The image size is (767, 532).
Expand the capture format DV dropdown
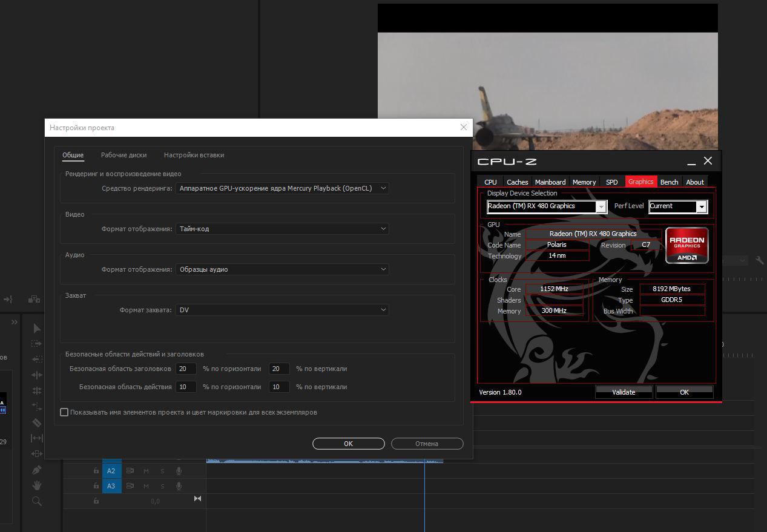coord(282,310)
